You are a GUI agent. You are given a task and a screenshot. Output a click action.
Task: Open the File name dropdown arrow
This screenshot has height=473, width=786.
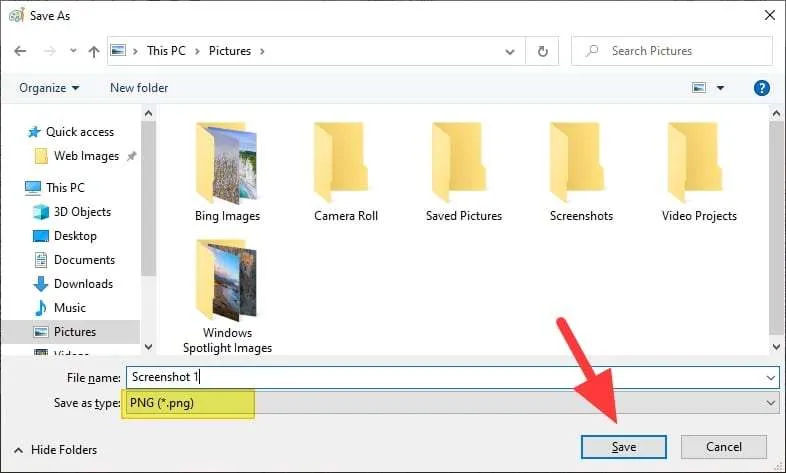771,378
